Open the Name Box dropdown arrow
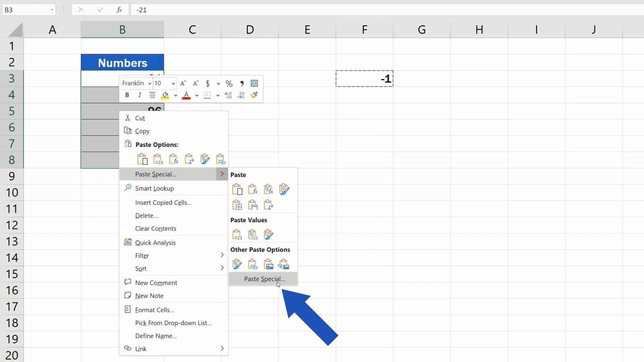 (52, 10)
